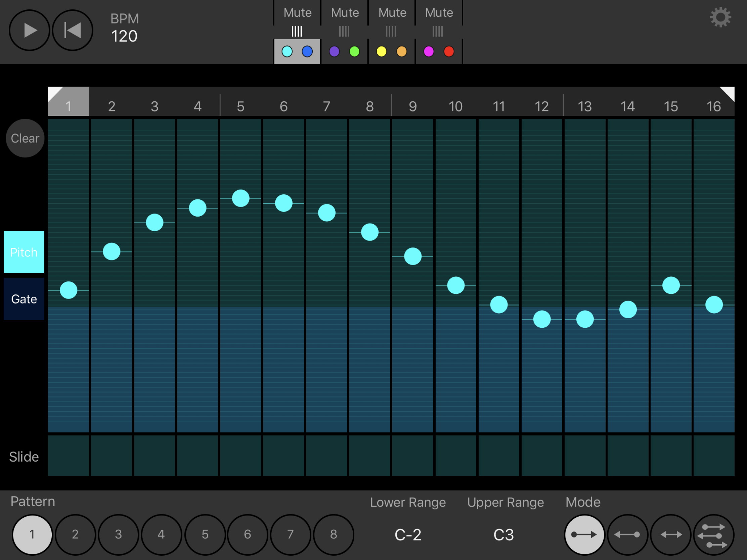Open the Upper Range value C3
Screen dimensions: 747x560
503,535
